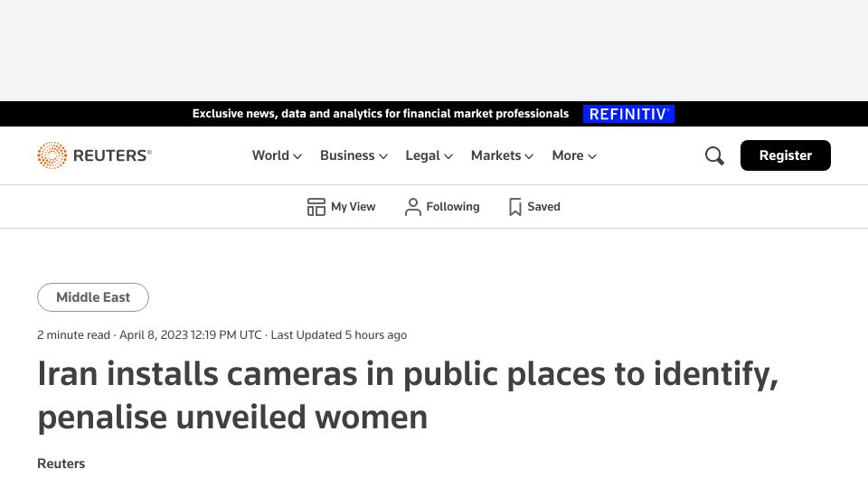Screen dimensions: 868x488
Task: Click the Refinitiv exclusive news banner text
Action: [x=381, y=114]
